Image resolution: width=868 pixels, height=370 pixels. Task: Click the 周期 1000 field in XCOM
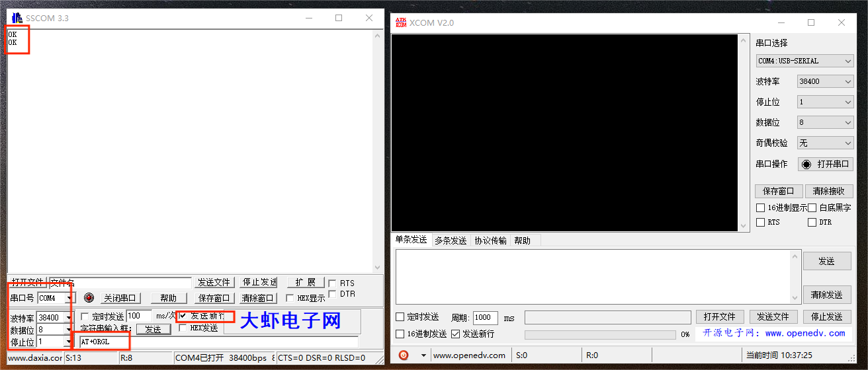point(486,318)
